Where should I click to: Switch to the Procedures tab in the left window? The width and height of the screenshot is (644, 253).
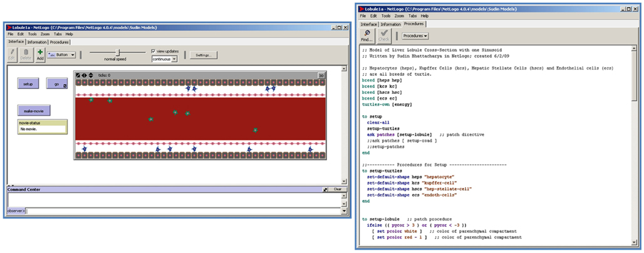[60, 42]
